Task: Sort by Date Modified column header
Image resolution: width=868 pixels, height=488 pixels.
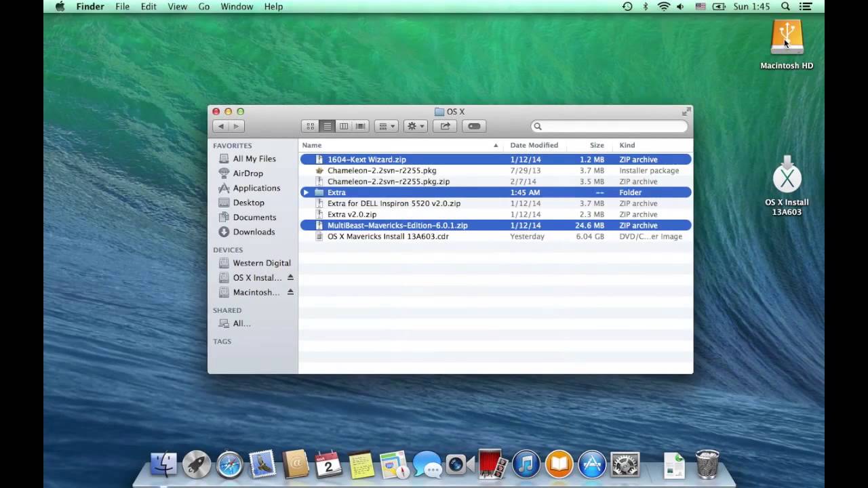Action: click(534, 145)
